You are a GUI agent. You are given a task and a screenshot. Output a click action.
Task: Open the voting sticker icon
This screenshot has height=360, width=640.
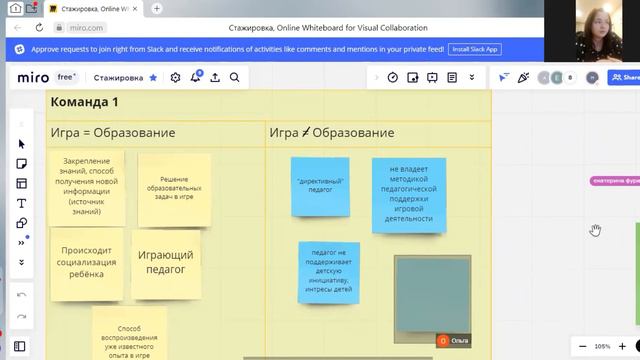pyautogui.click(x=413, y=78)
